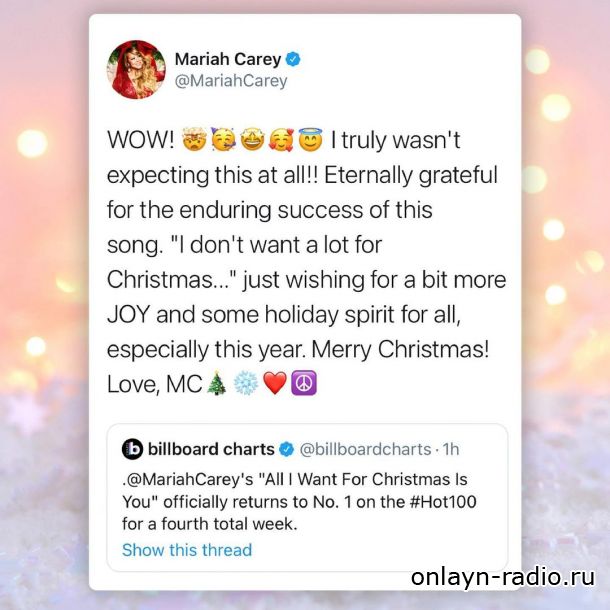Click the party face emoji
The width and height of the screenshot is (610, 610).
(x=223, y=139)
